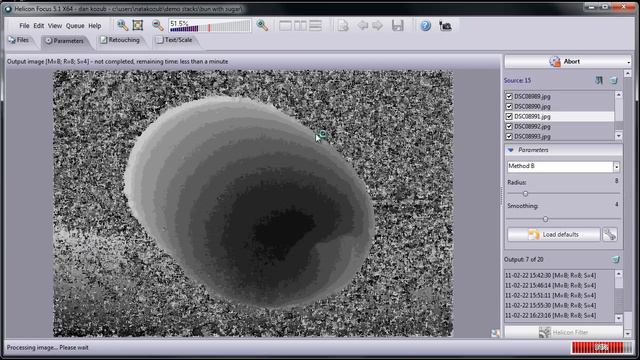Click the depth map output image
Image resolution: width=640 pixels, height=360 pixels.
(253, 203)
